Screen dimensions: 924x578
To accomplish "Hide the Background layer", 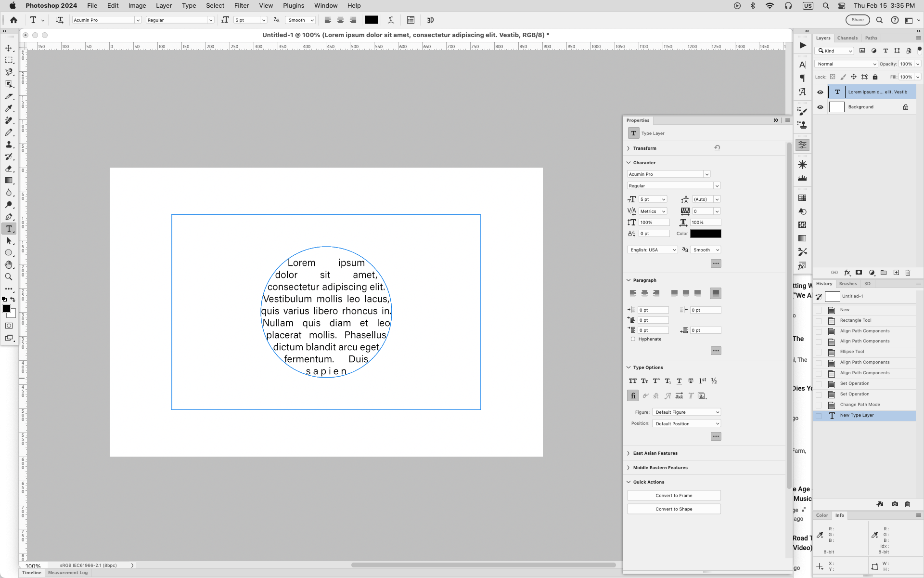I will click(x=820, y=107).
